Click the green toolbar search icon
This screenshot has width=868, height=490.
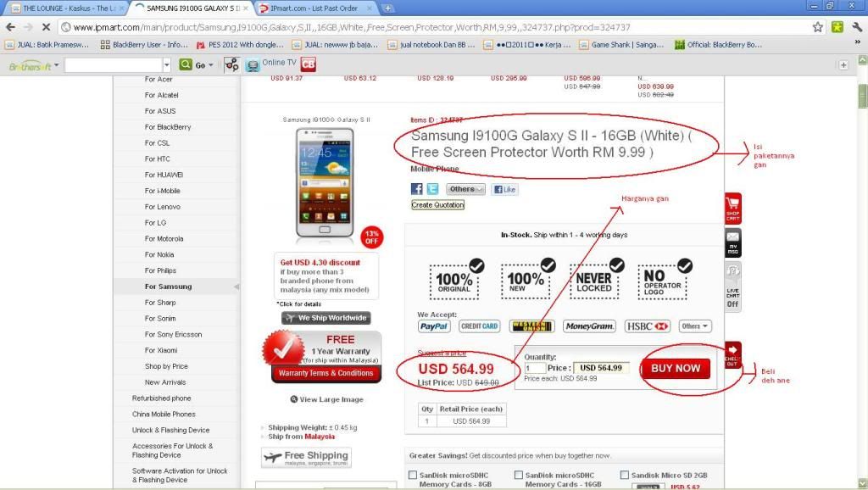[186, 64]
